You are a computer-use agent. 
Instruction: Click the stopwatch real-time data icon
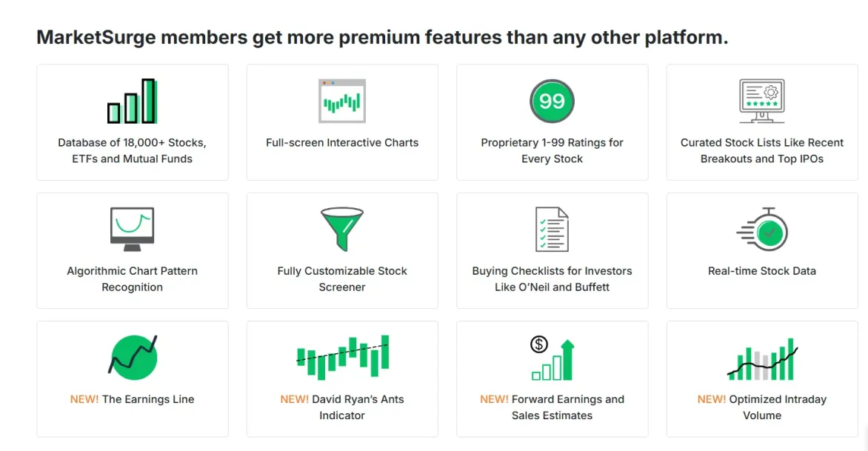tap(762, 230)
